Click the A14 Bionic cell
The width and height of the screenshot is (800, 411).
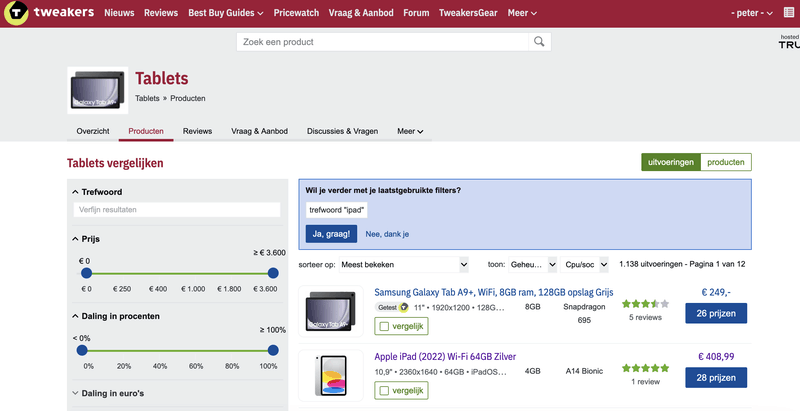(x=584, y=371)
